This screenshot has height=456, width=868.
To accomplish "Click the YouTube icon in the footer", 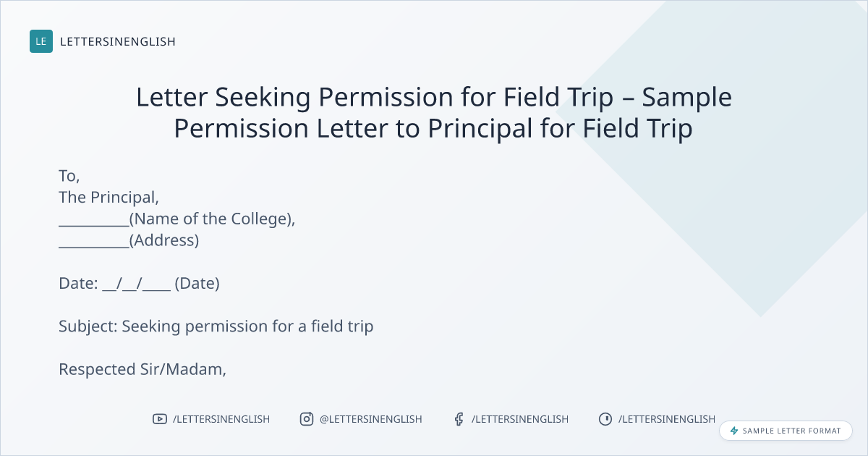I will [x=160, y=419].
